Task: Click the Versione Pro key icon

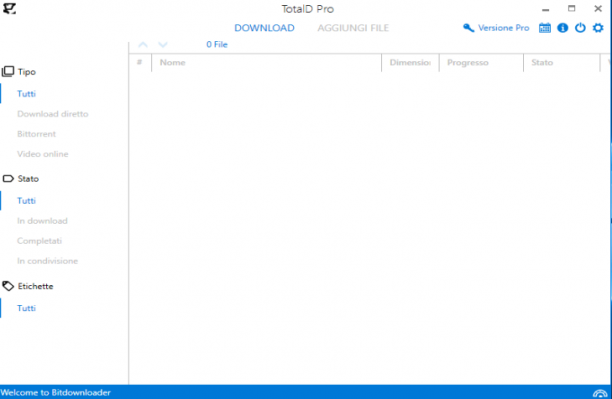Action: [469, 28]
